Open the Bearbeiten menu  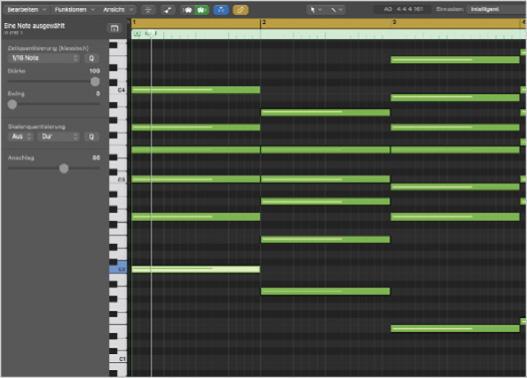[x=27, y=10]
